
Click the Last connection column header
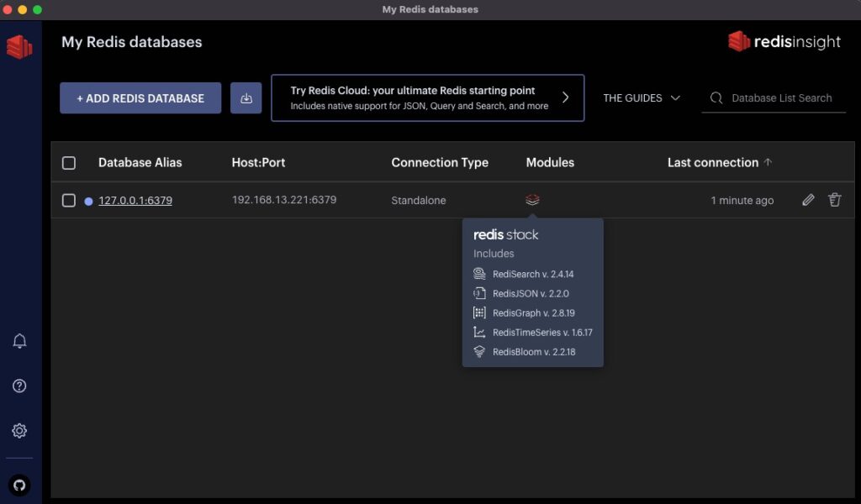coord(713,162)
